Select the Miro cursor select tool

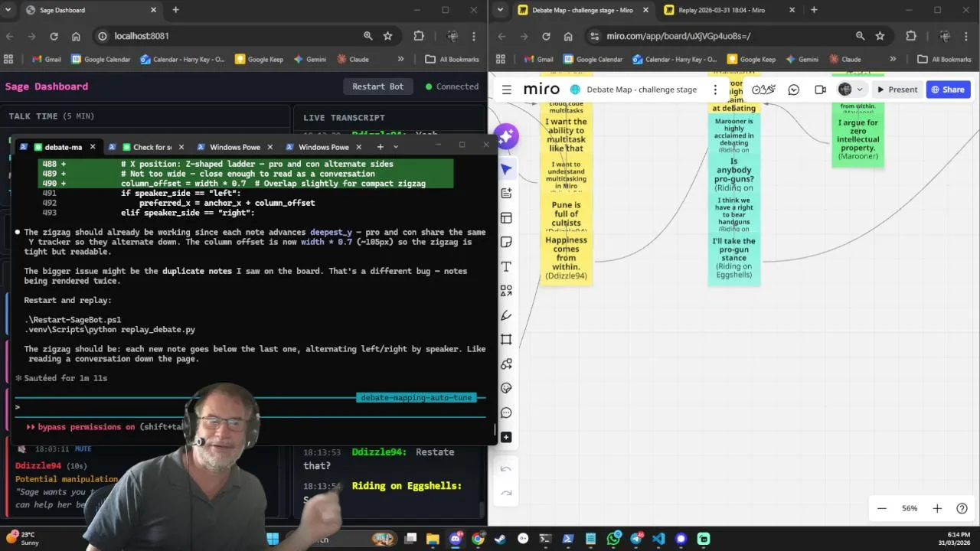(506, 169)
